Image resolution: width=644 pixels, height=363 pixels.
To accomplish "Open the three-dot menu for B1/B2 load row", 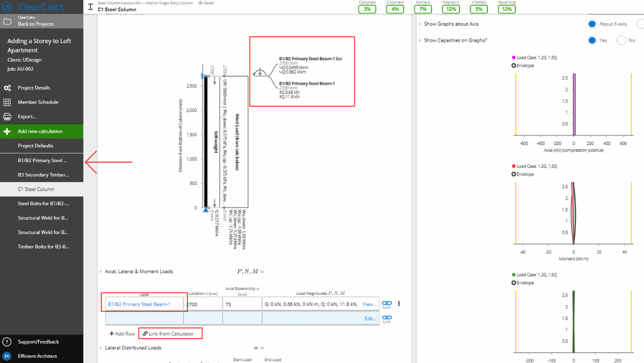I will (x=399, y=304).
